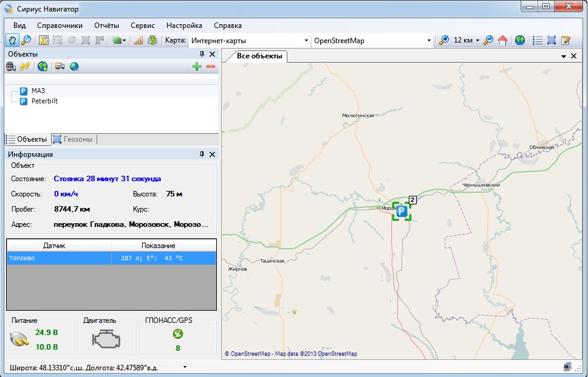The width and height of the screenshot is (588, 377).
Task: Toggle the list view icon in the toolbar
Action: click(x=538, y=41)
